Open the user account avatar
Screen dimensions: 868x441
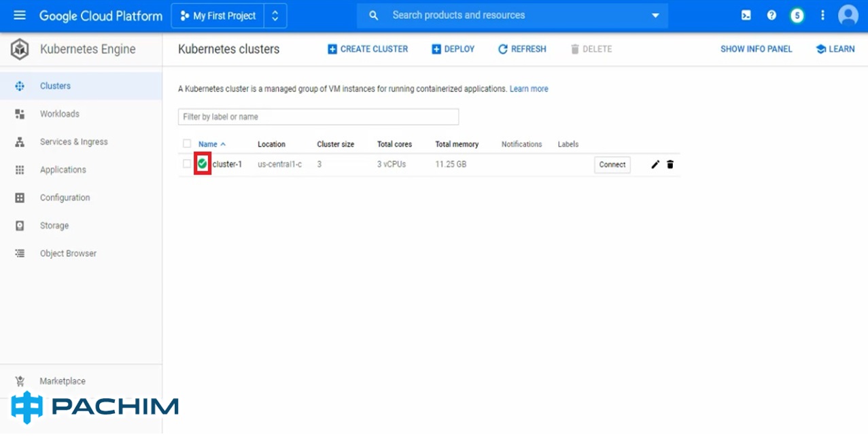coord(848,16)
